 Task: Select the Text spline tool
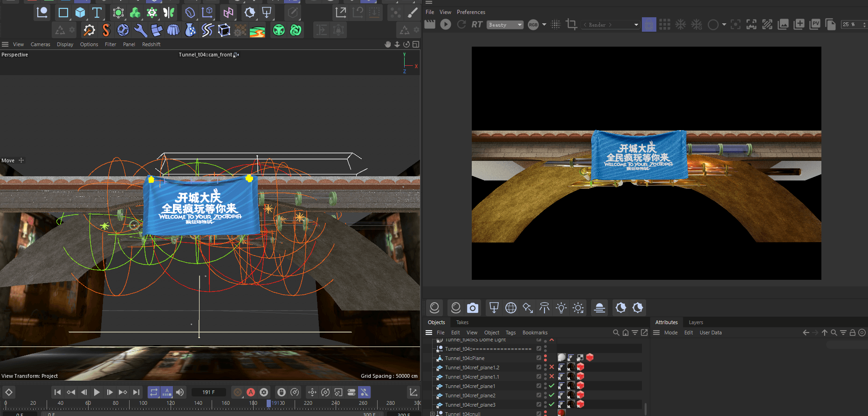(x=96, y=13)
